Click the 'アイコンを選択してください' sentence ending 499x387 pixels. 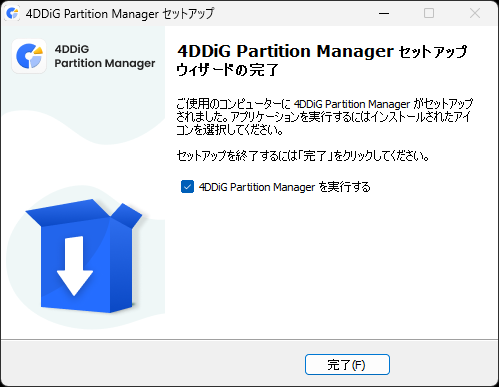[230, 130]
